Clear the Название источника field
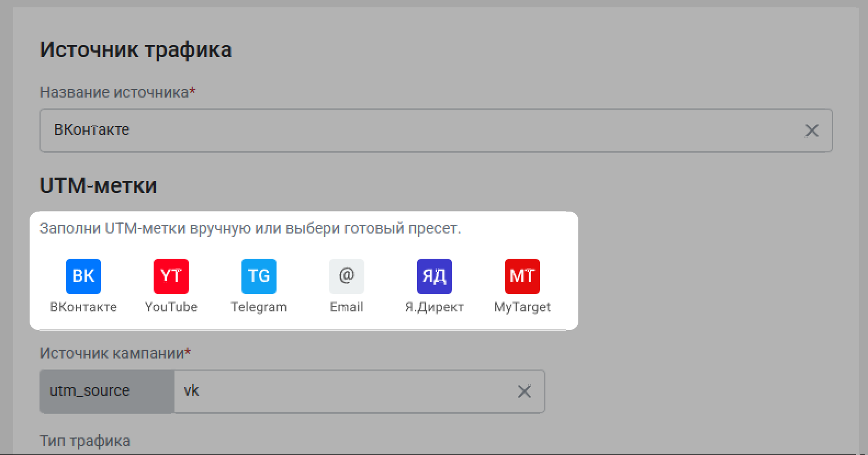This screenshot has width=868, height=455. tap(811, 130)
